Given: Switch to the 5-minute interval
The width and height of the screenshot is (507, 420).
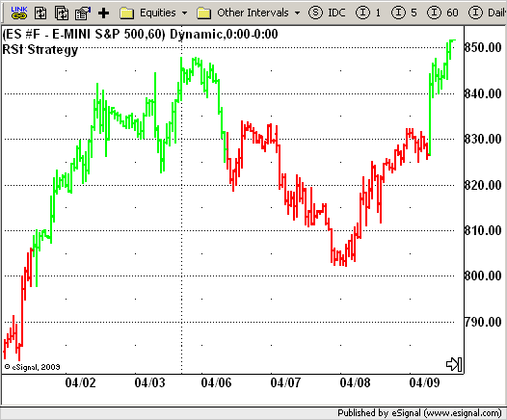Looking at the screenshot, I should [404, 13].
